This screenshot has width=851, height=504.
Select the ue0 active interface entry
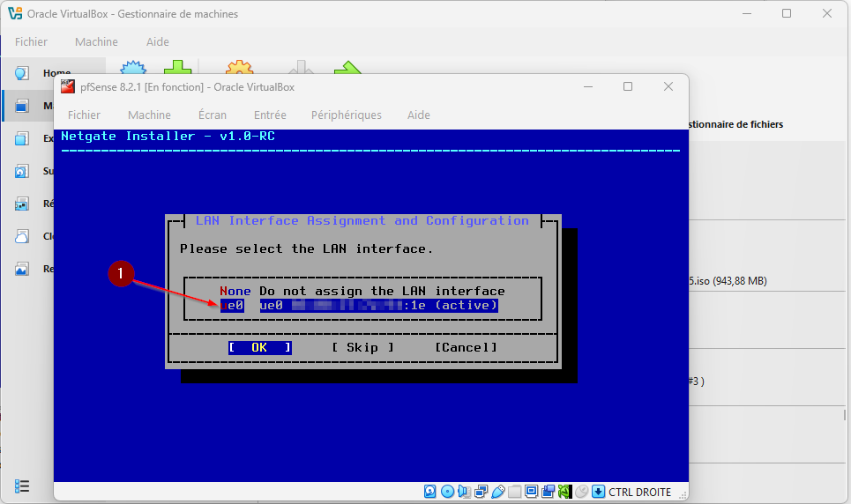(x=362, y=305)
